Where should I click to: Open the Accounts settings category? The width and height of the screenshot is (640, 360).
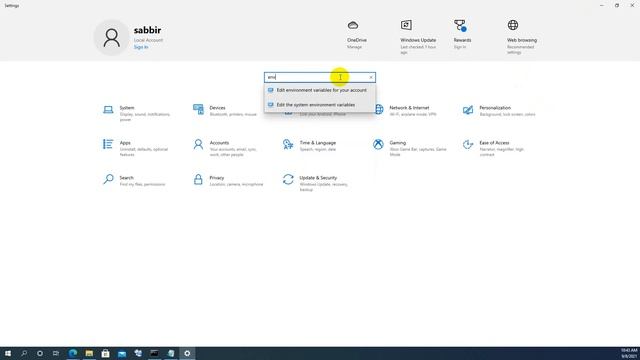click(225, 148)
